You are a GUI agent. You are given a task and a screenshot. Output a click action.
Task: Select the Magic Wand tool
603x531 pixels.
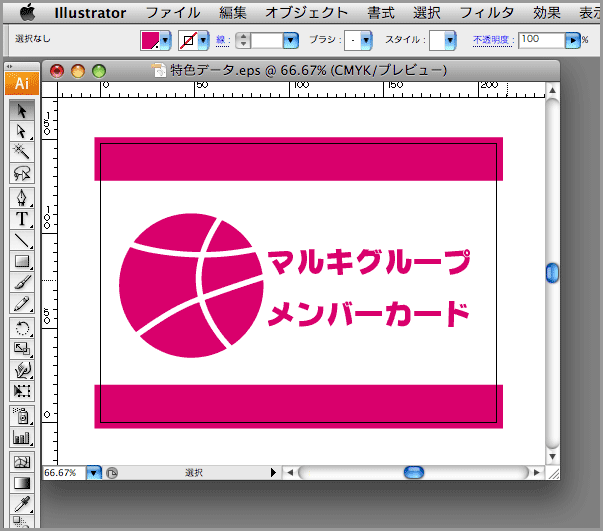point(22,152)
